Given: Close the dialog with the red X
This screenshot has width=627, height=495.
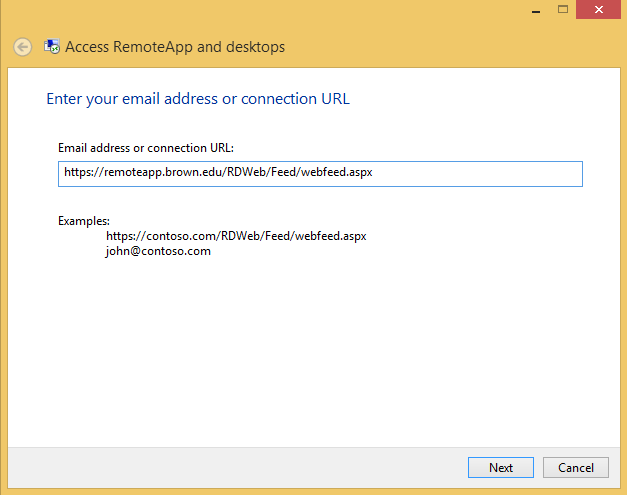Looking at the screenshot, I should pyautogui.click(x=598, y=10).
